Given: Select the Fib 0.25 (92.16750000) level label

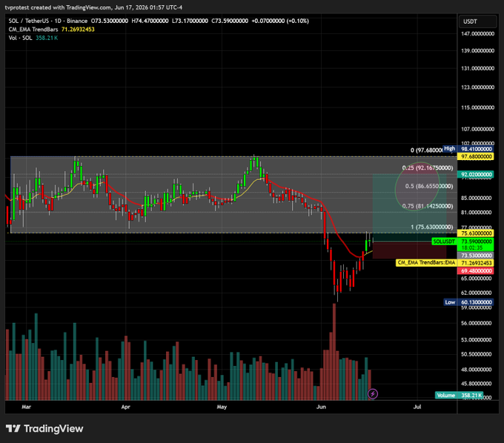Looking at the screenshot, I should (x=428, y=168).
